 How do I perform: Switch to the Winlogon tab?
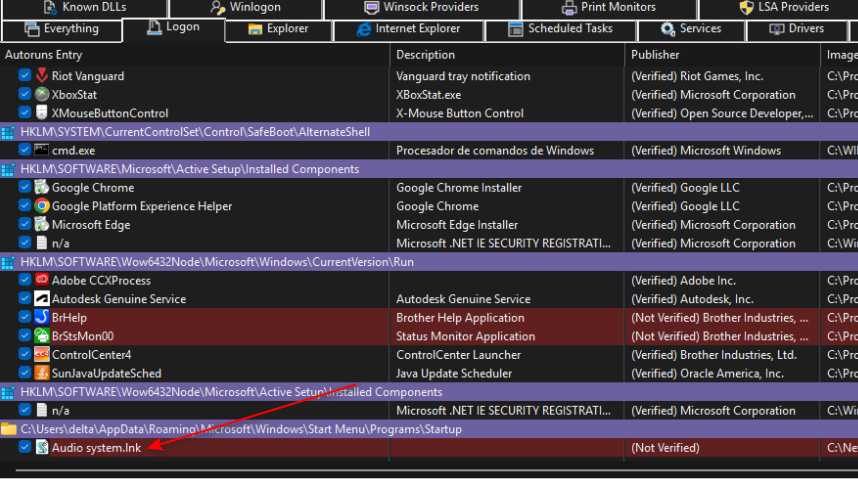[246, 8]
